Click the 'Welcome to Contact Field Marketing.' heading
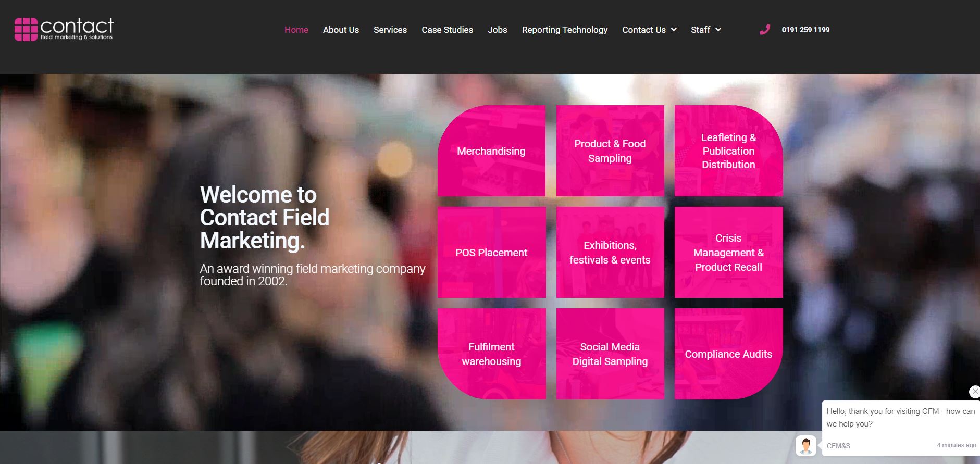 click(265, 218)
